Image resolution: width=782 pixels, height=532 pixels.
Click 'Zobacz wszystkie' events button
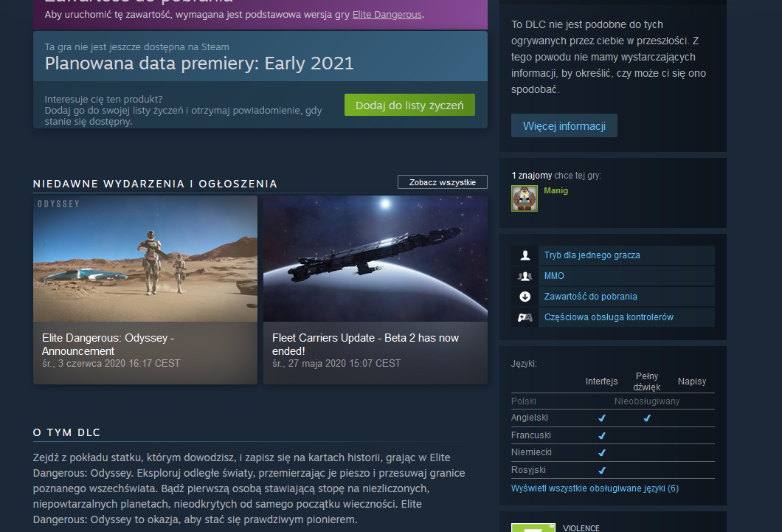coord(443,182)
